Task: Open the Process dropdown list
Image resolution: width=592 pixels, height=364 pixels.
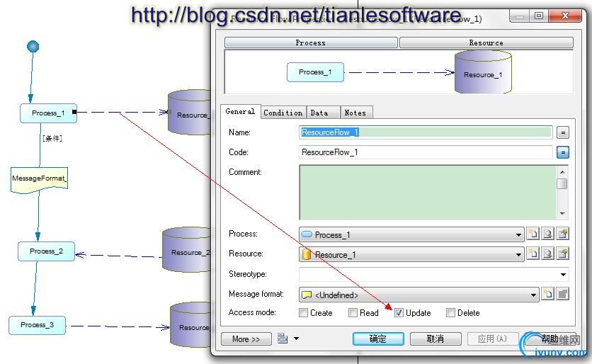Action: [x=519, y=235]
